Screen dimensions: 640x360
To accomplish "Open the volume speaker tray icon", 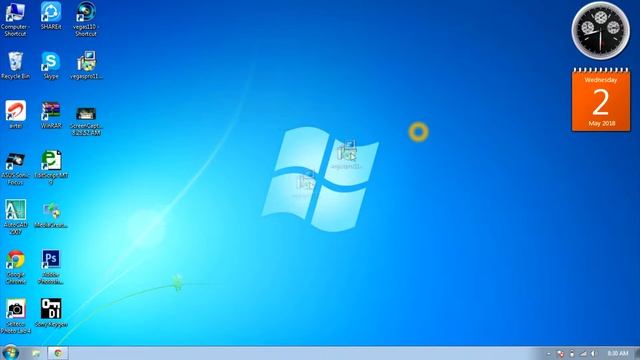I will [593, 353].
